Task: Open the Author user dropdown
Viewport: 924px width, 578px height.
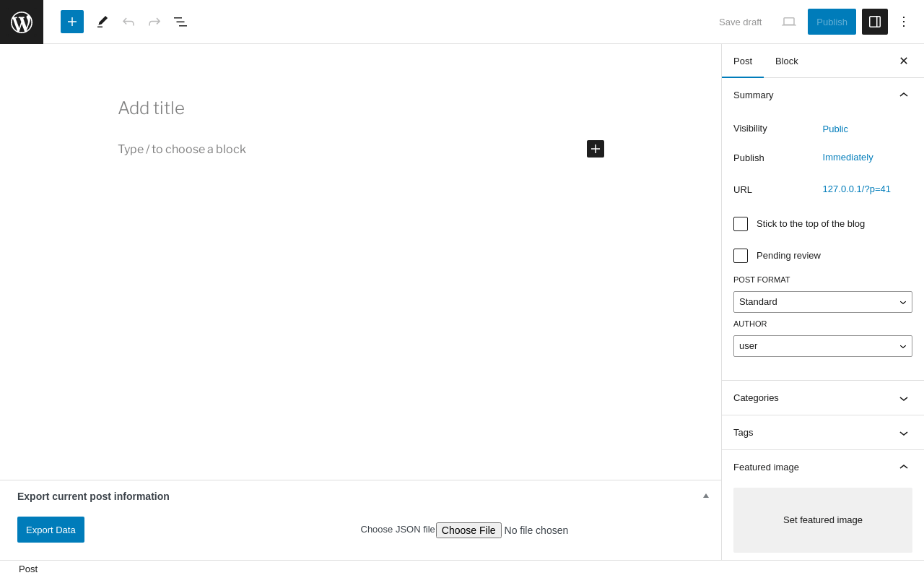Action: tap(823, 346)
